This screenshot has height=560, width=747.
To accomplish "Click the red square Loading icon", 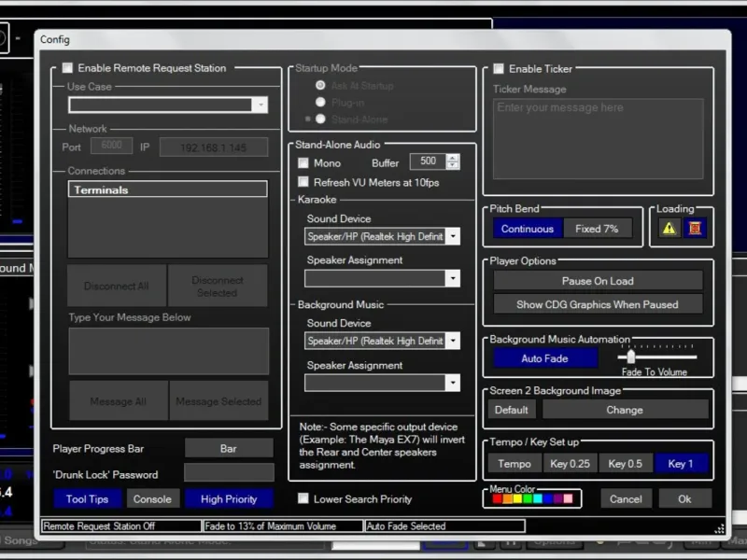I will click(695, 228).
